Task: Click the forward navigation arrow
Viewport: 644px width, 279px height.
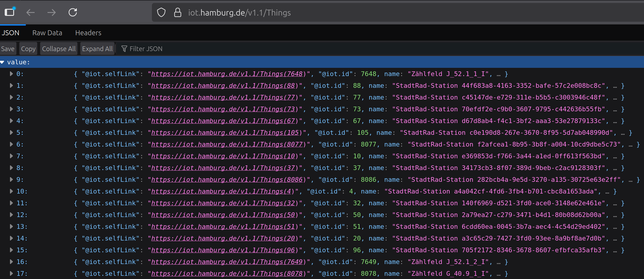Action: click(52, 12)
